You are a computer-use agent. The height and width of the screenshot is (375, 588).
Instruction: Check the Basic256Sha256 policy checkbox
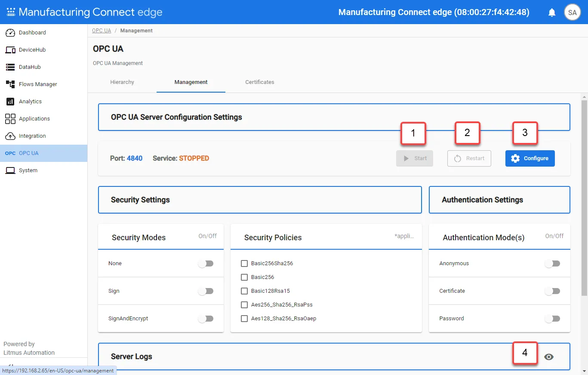tap(244, 263)
